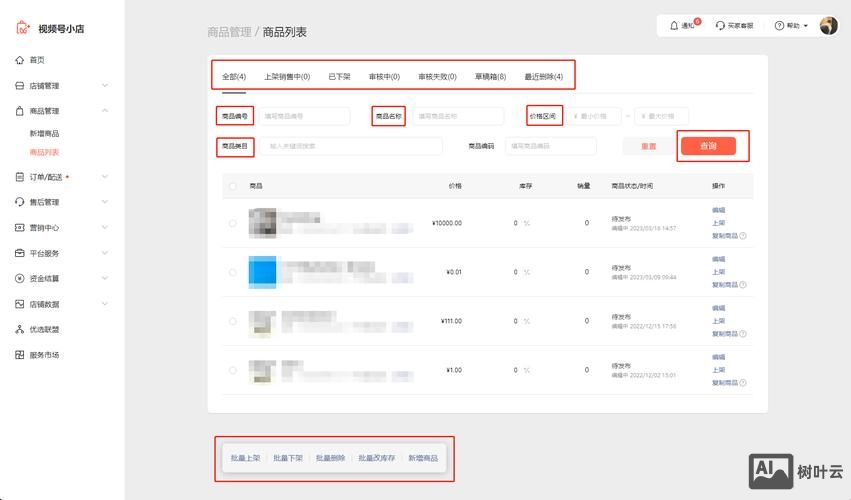Switch to the 草稿箱(8) tab
The image size is (851, 500).
tap(491, 77)
